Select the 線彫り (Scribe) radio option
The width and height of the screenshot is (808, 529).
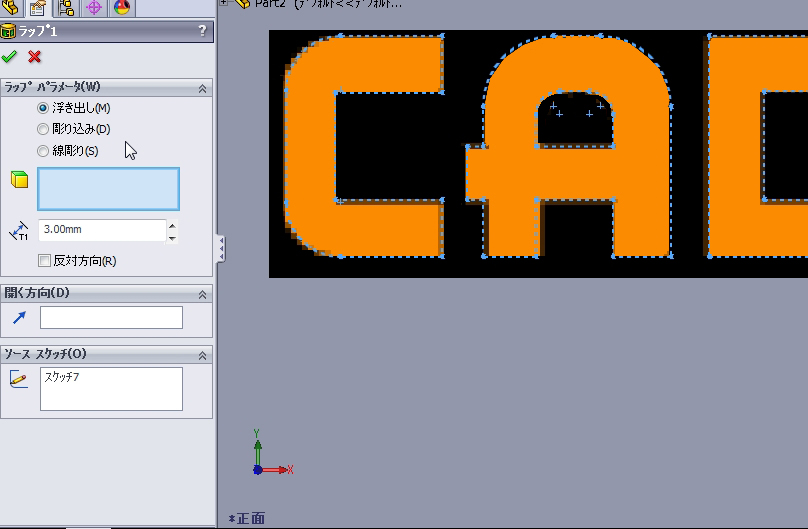tap(42, 151)
